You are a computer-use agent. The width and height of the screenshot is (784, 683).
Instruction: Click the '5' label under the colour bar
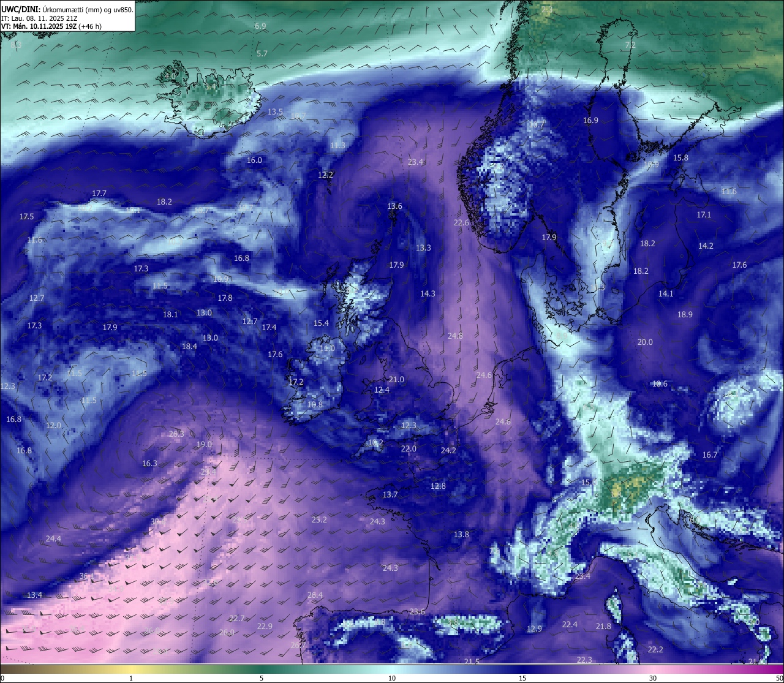tap(262, 678)
